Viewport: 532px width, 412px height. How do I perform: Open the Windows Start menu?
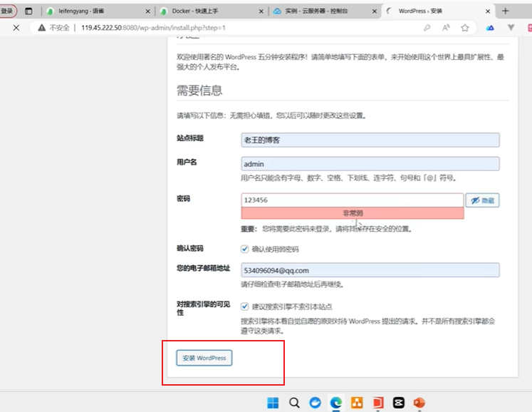pos(273,403)
